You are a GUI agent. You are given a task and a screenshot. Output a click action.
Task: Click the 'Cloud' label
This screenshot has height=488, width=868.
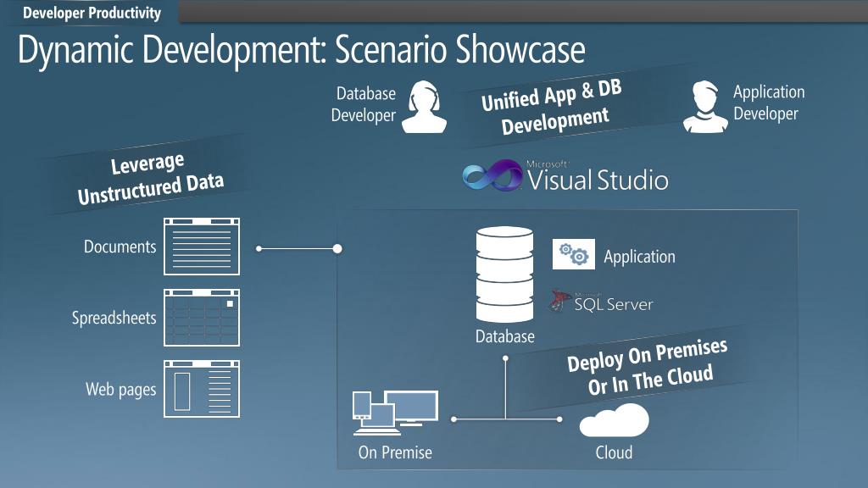614,452
